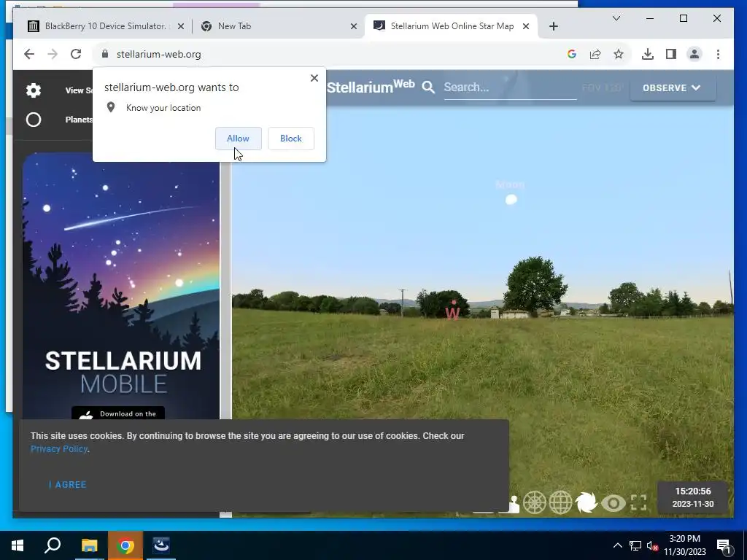This screenshot has height=560, width=747.
Task: Click the muted volume tray icon
Action: pos(652,545)
